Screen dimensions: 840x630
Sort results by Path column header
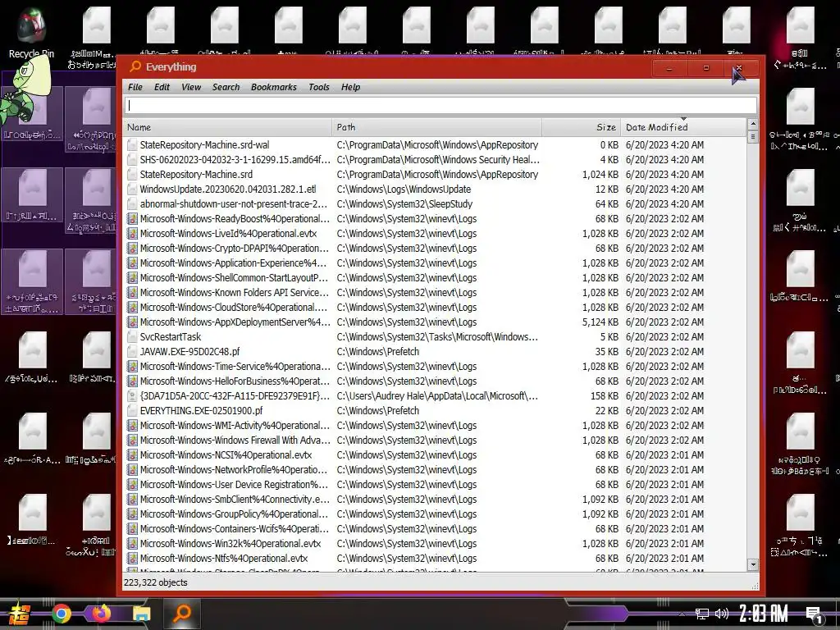pos(436,127)
